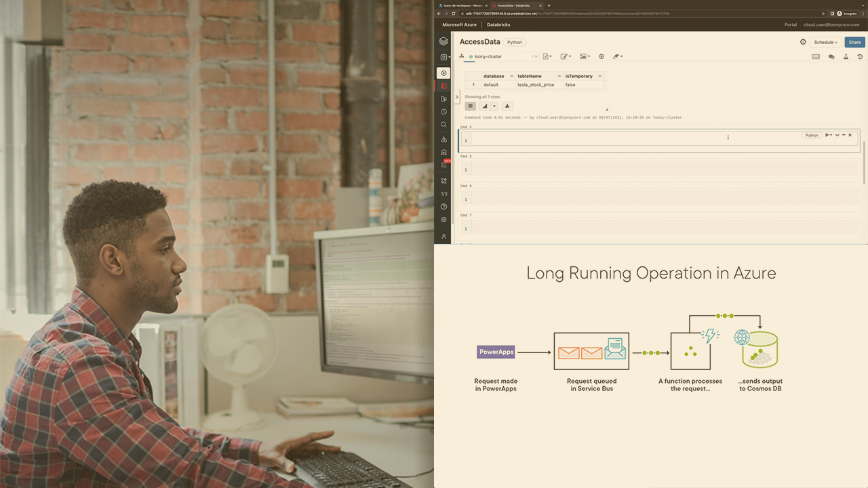
Task: Switch to table view of results
Action: [x=471, y=106]
